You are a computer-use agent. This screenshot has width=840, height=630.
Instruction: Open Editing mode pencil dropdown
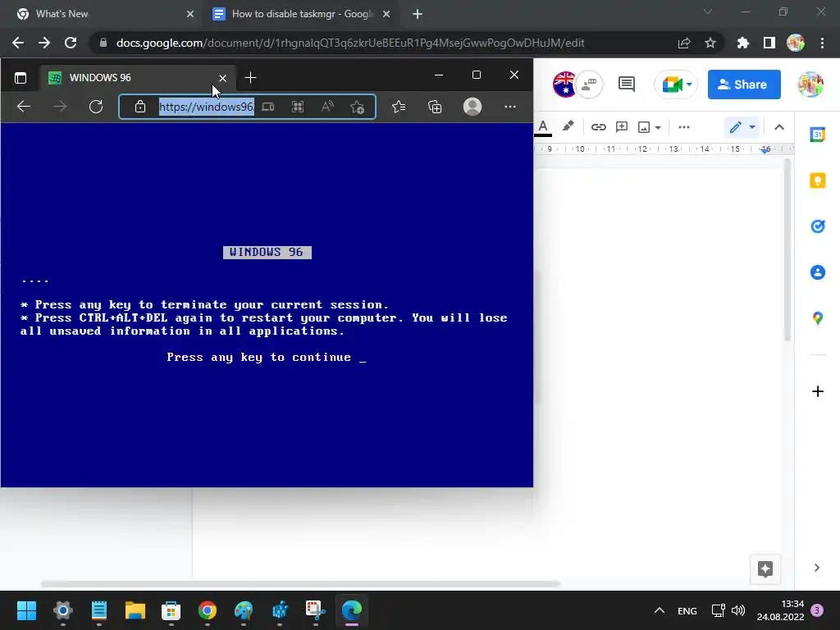pyautogui.click(x=742, y=127)
